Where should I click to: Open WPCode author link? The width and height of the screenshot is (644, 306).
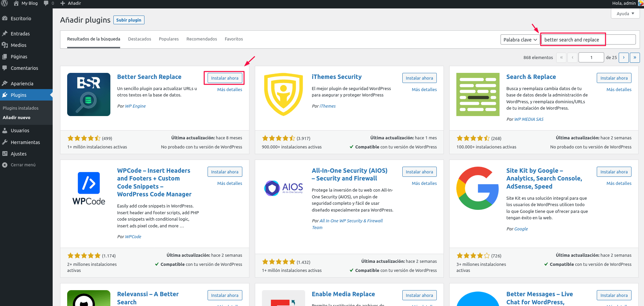(x=133, y=237)
